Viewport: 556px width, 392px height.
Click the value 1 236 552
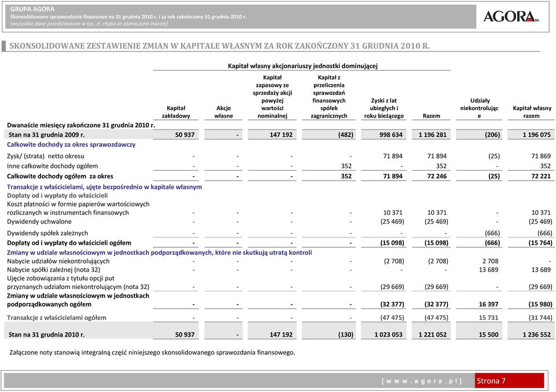[x=536, y=335]
